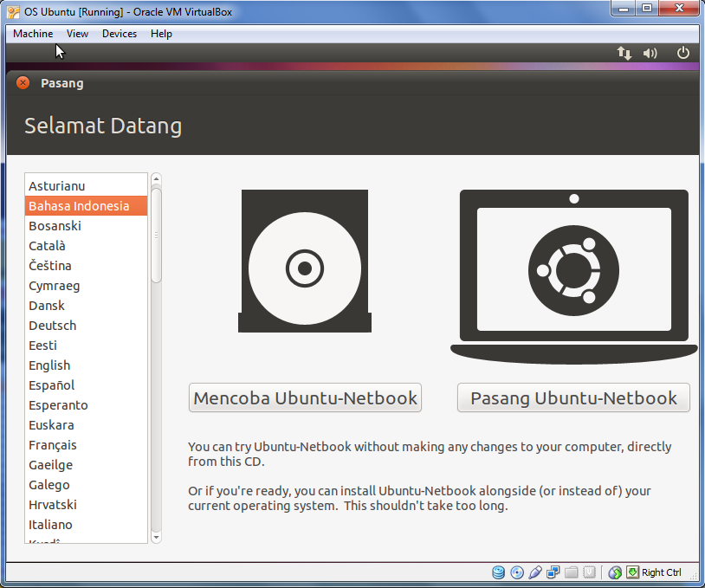The height and width of the screenshot is (588, 705).
Task: Select Cymraeg language
Action: coord(86,286)
